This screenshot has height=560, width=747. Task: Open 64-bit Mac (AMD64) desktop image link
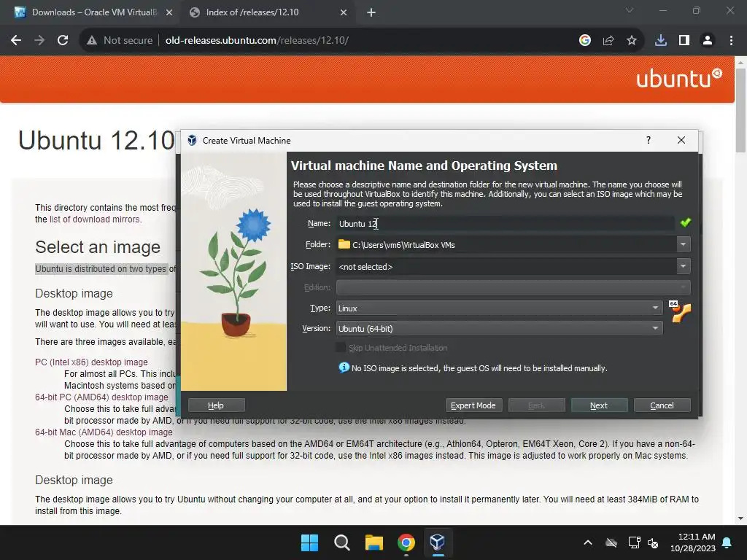pyautogui.click(x=104, y=432)
